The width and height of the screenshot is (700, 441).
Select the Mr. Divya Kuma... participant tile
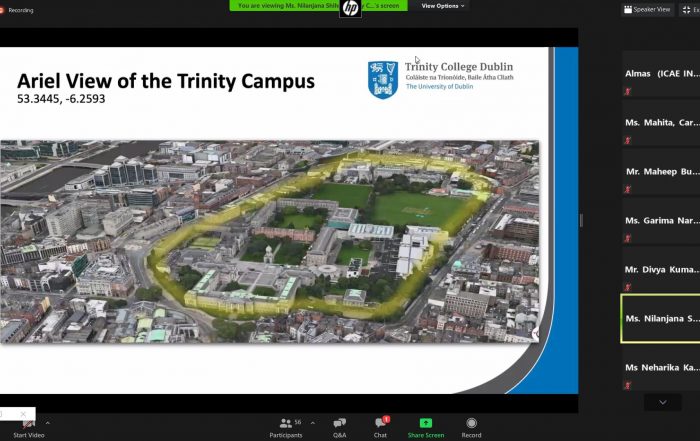coord(661,270)
